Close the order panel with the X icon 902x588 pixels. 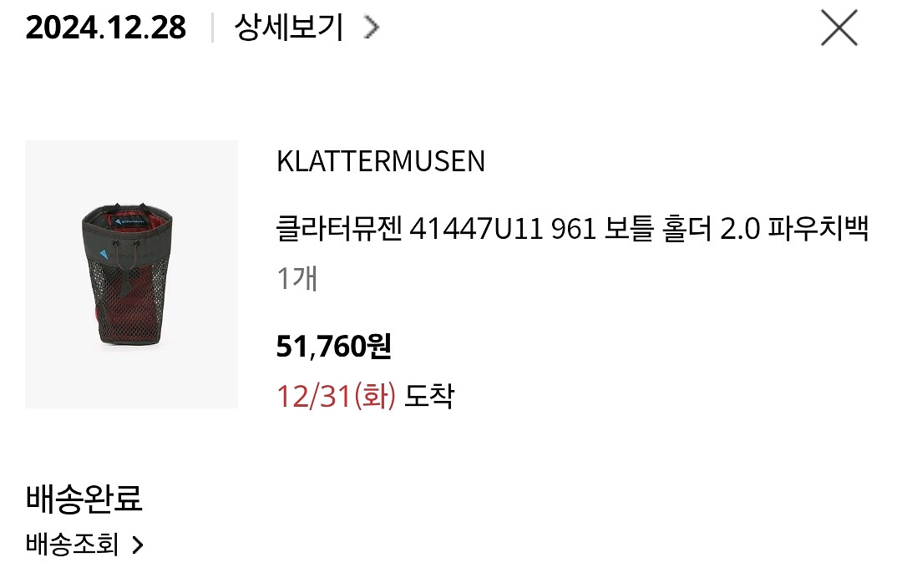(839, 28)
